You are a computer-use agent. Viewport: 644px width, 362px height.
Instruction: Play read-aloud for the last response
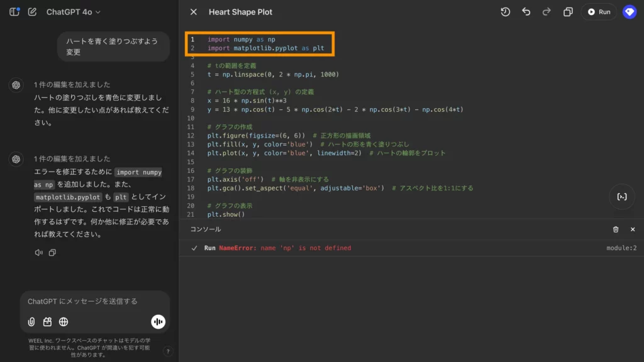38,253
